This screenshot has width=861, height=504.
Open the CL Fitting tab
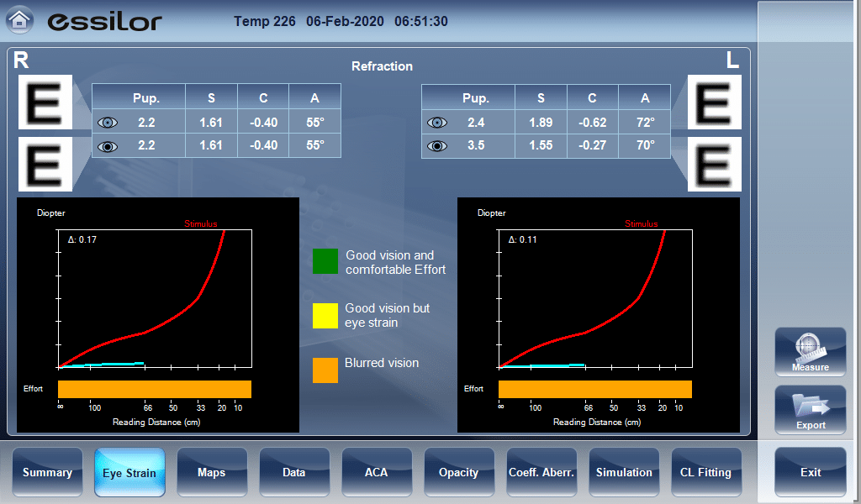click(706, 472)
